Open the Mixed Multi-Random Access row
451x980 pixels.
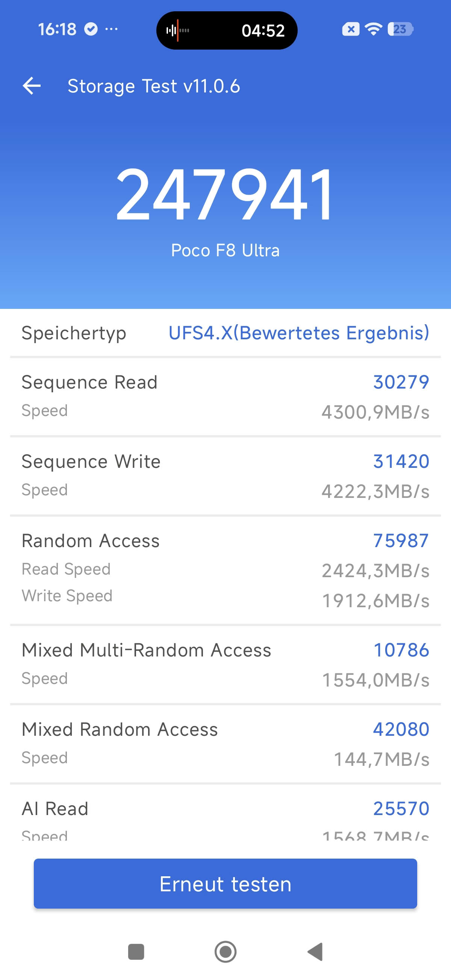pos(225,664)
